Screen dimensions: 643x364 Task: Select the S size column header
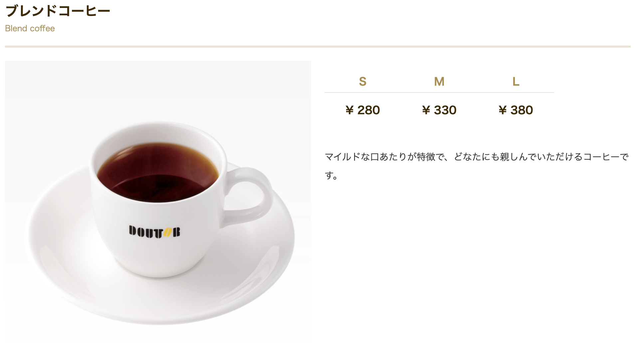click(363, 82)
